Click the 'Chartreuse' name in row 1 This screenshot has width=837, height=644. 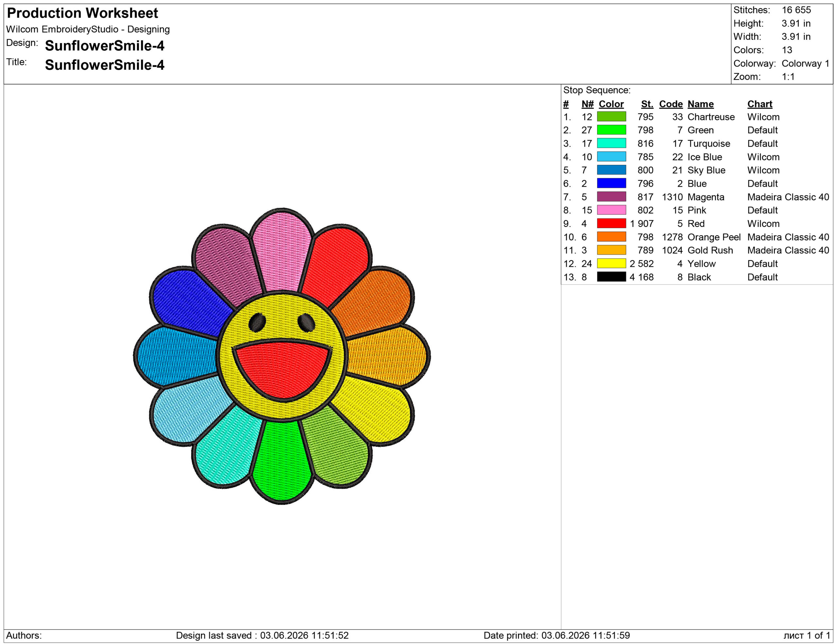point(711,117)
